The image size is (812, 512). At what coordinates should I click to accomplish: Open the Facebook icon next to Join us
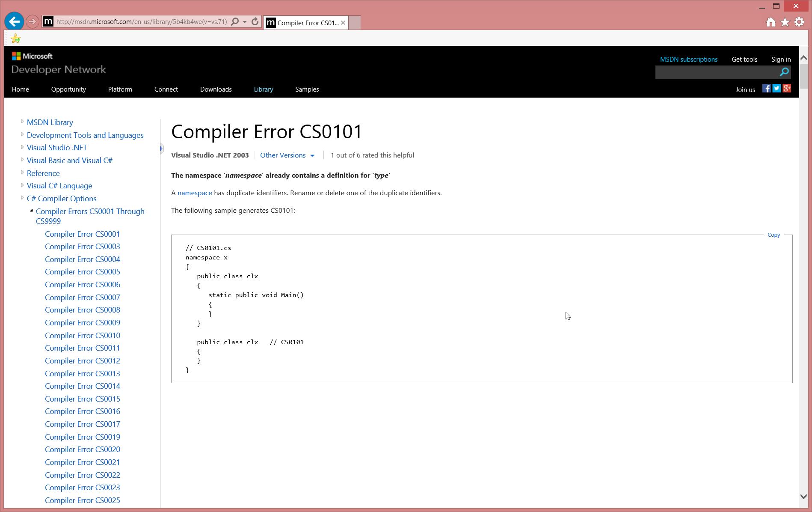click(766, 88)
